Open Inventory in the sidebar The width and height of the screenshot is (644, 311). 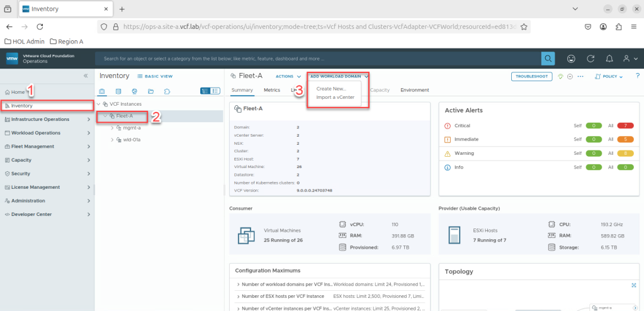pos(47,106)
